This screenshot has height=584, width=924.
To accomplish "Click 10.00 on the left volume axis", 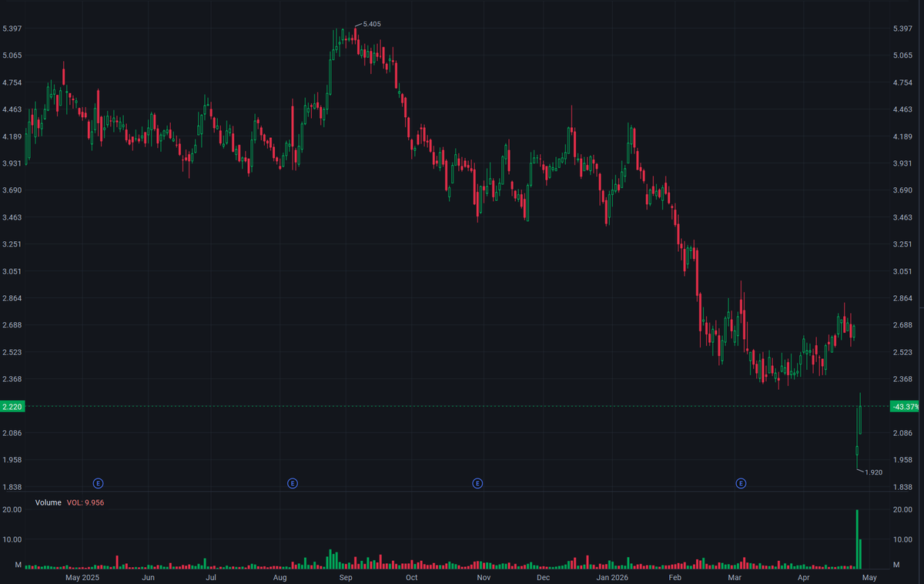I will [13, 539].
